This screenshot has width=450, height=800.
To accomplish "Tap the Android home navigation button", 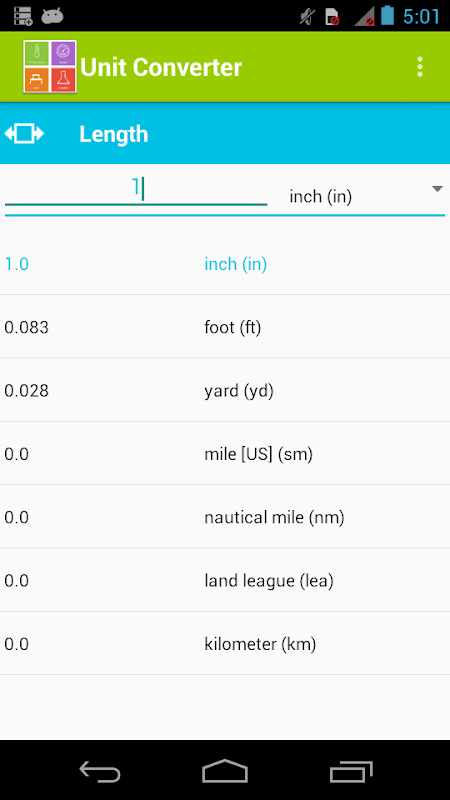I will tap(225, 770).
